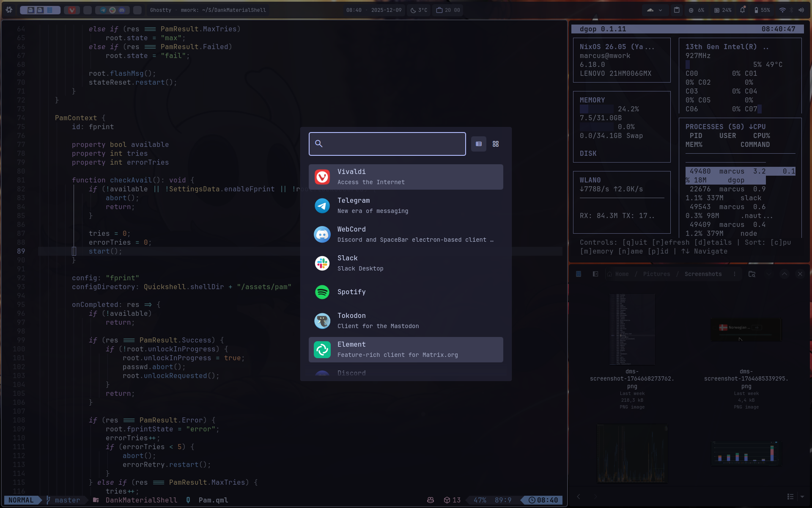
Task: Open the breadcrumb three-dot menu
Action: click(735, 274)
